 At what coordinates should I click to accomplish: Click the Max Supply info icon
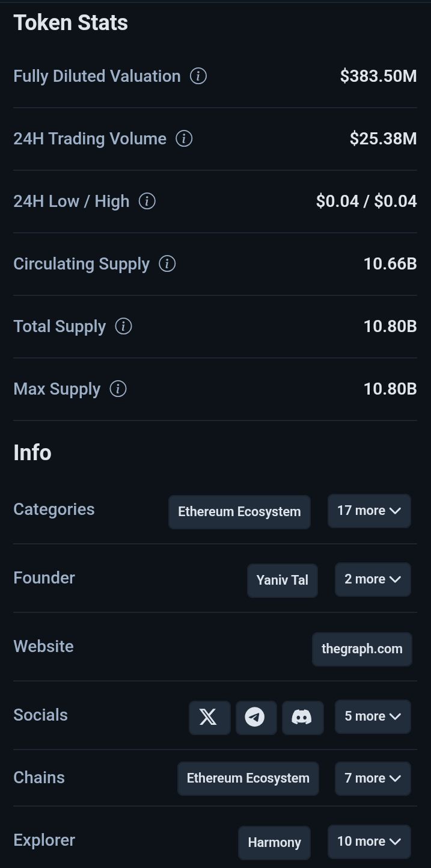coord(118,389)
